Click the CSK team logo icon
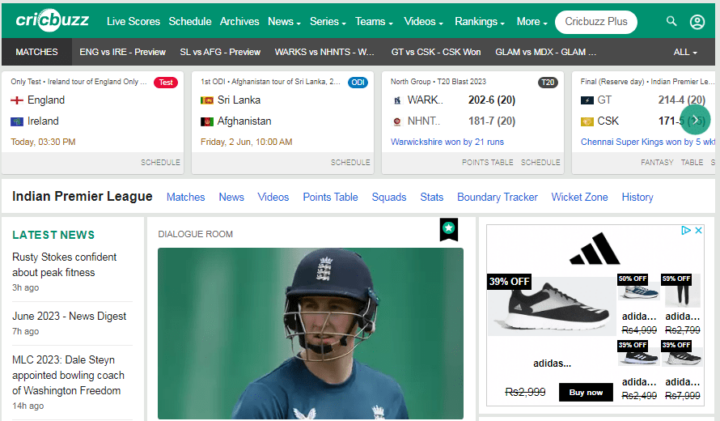The height and width of the screenshot is (421, 720). click(x=587, y=121)
